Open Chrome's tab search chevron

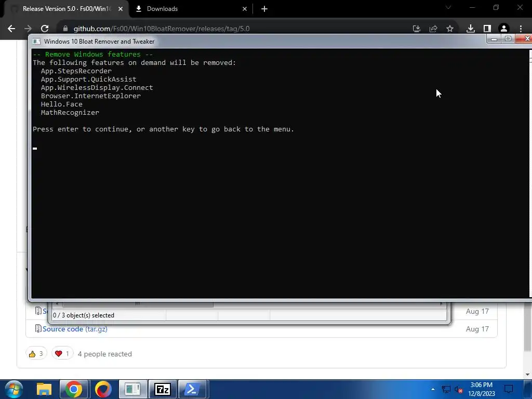pyautogui.click(x=448, y=7)
